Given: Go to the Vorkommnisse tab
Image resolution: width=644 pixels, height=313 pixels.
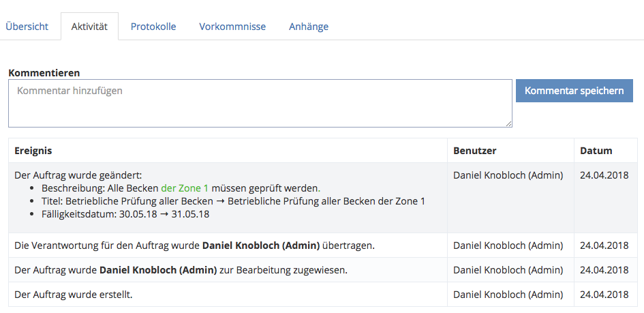Looking at the screenshot, I should pos(232,27).
